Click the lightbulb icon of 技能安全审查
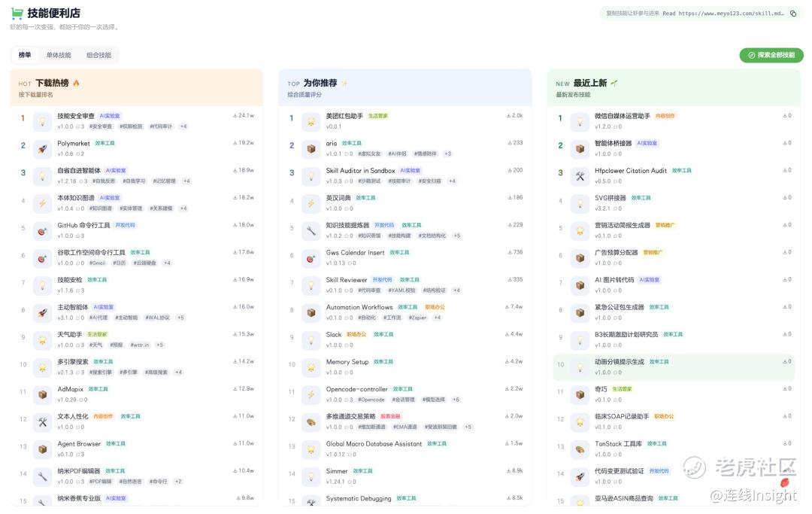 42,121
